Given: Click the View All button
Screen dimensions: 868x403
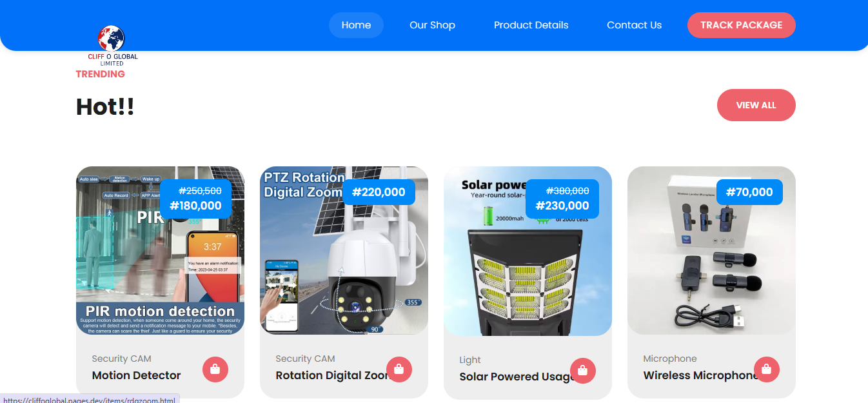Looking at the screenshot, I should pyautogui.click(x=756, y=105).
